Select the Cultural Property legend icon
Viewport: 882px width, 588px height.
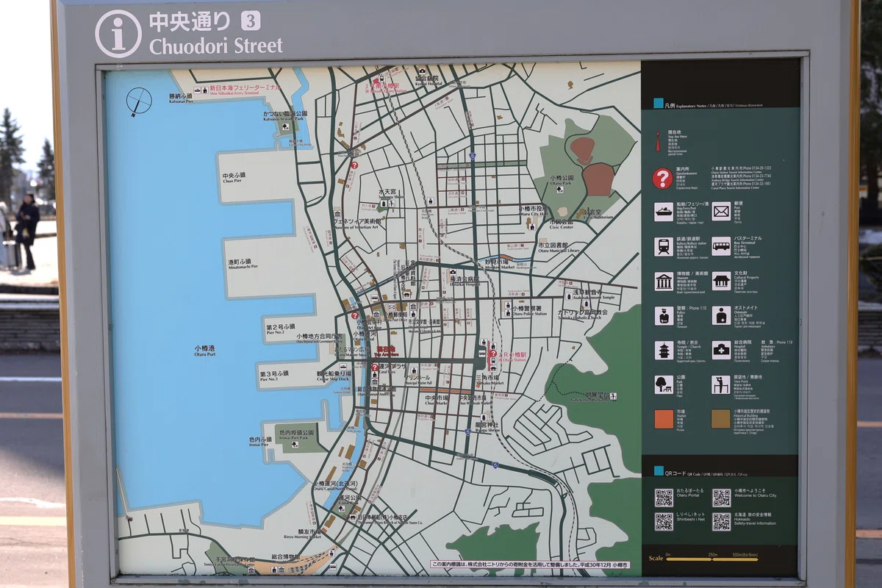pyautogui.click(x=721, y=281)
